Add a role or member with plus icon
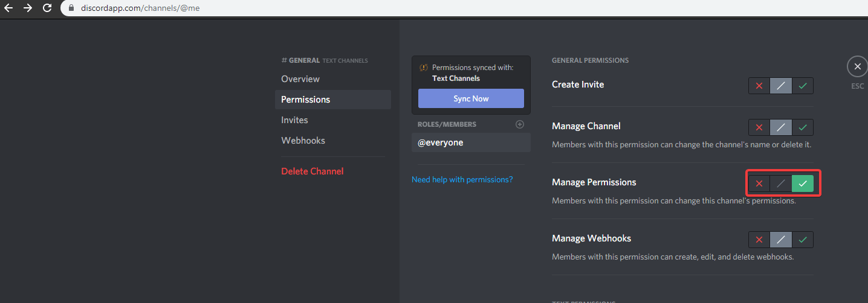Image resolution: width=868 pixels, height=303 pixels. pyautogui.click(x=520, y=124)
